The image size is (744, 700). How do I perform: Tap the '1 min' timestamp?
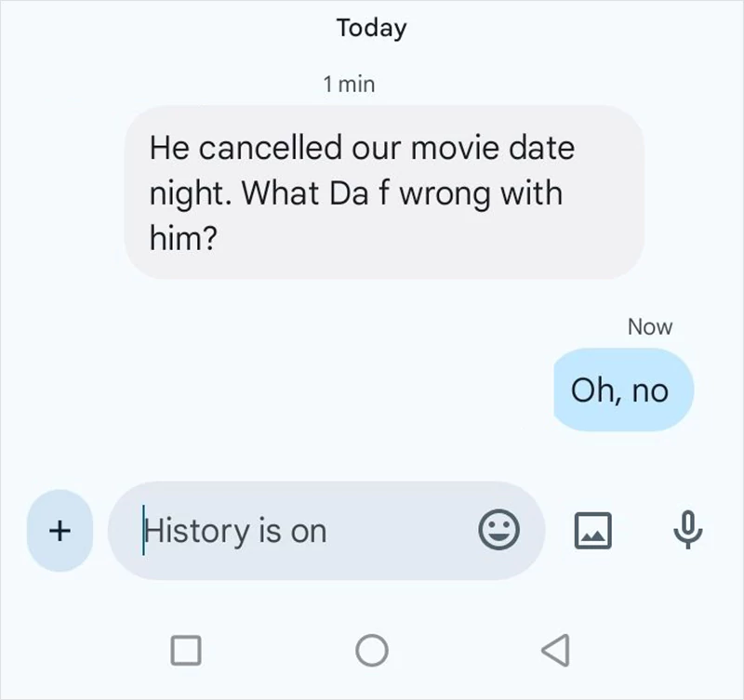pyautogui.click(x=349, y=83)
